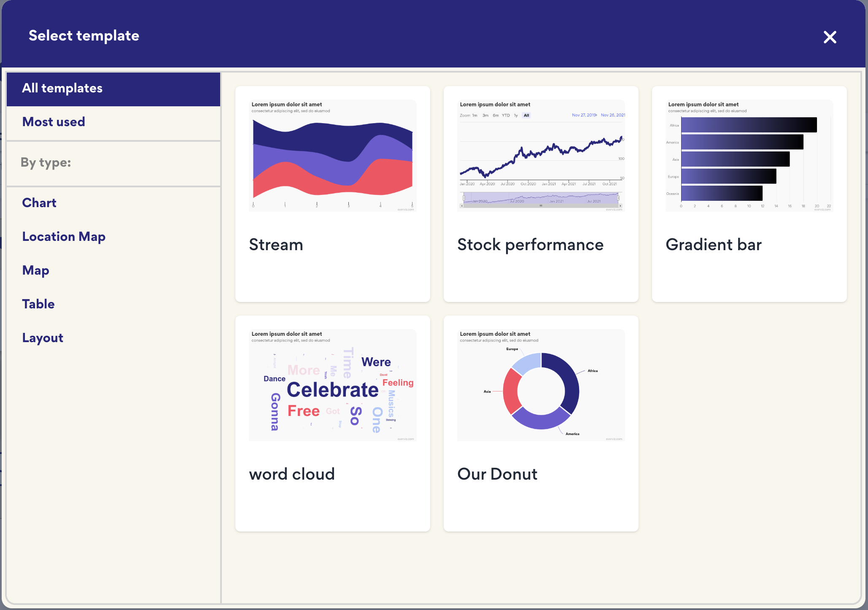Show Table type templates
This screenshot has width=868, height=610.
coord(38,304)
